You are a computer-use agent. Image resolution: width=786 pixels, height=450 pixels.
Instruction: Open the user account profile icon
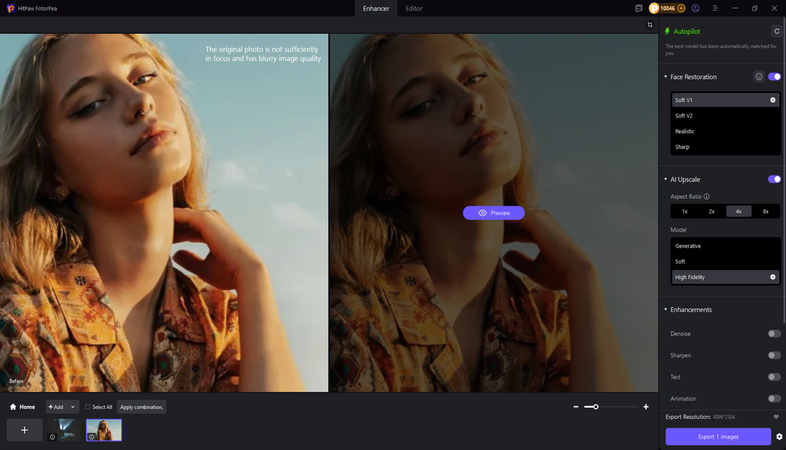(x=695, y=8)
